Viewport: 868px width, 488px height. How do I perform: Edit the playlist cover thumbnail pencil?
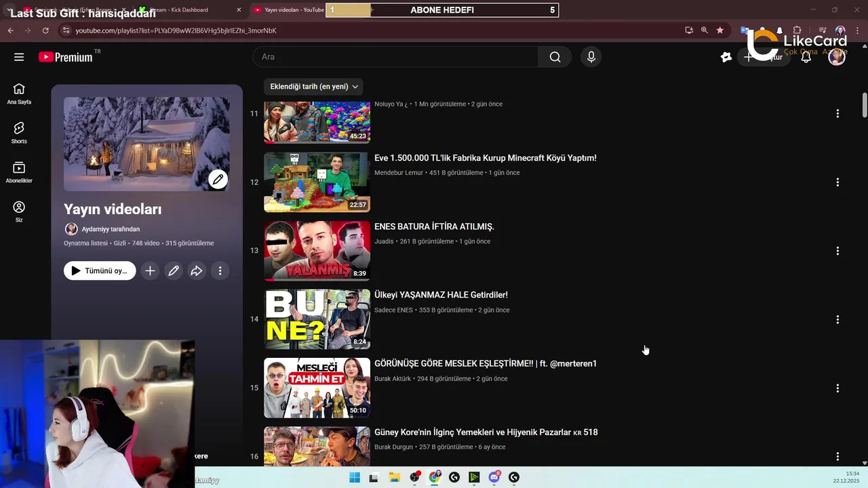tap(218, 179)
